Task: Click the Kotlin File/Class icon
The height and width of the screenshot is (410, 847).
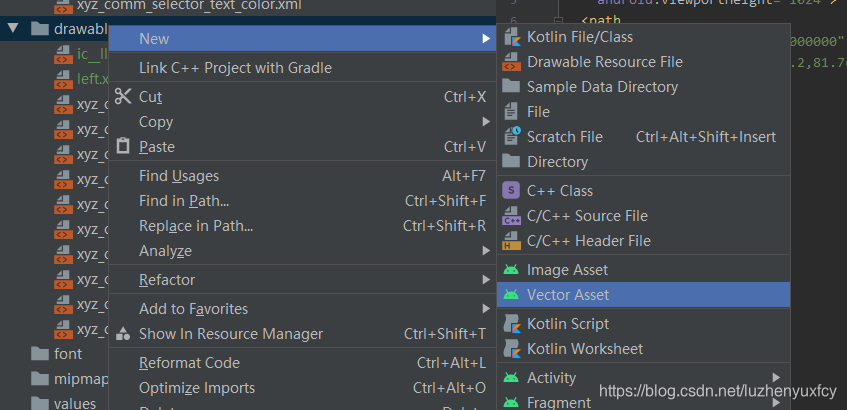Action: [x=511, y=37]
